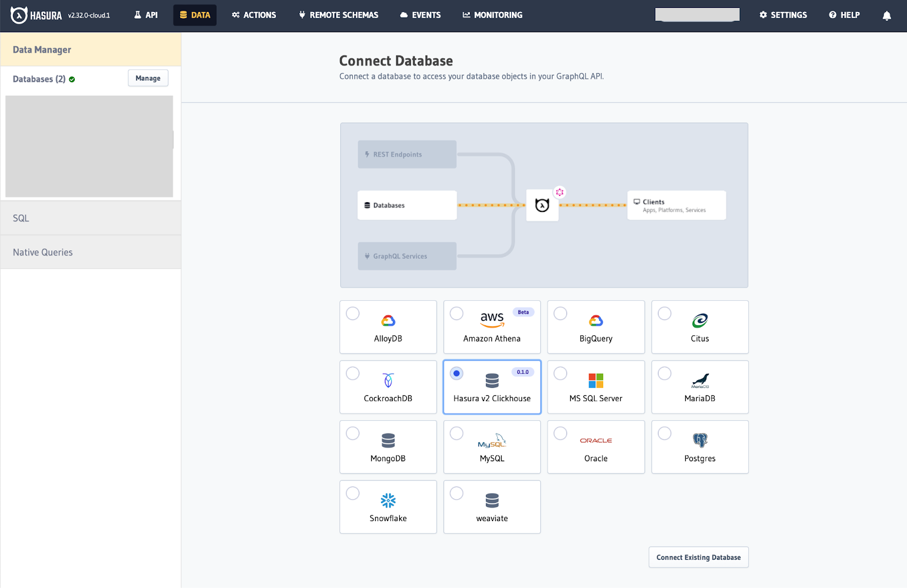907x588 pixels.
Task: Click the Oracle red logo
Action: (x=596, y=440)
